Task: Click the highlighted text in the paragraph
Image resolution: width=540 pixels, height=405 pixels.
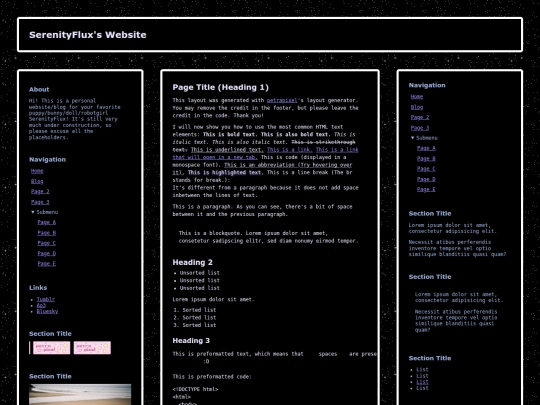Action: (225, 172)
